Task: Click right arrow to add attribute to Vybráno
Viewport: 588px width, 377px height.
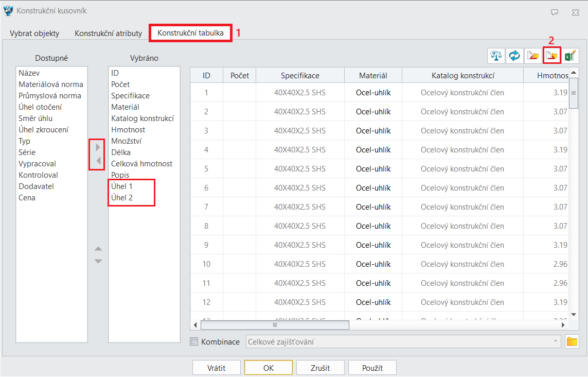Action: (98, 147)
